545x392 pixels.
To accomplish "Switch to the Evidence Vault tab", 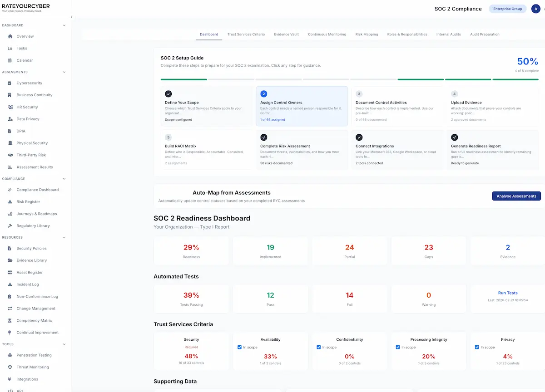I will 286,34.
